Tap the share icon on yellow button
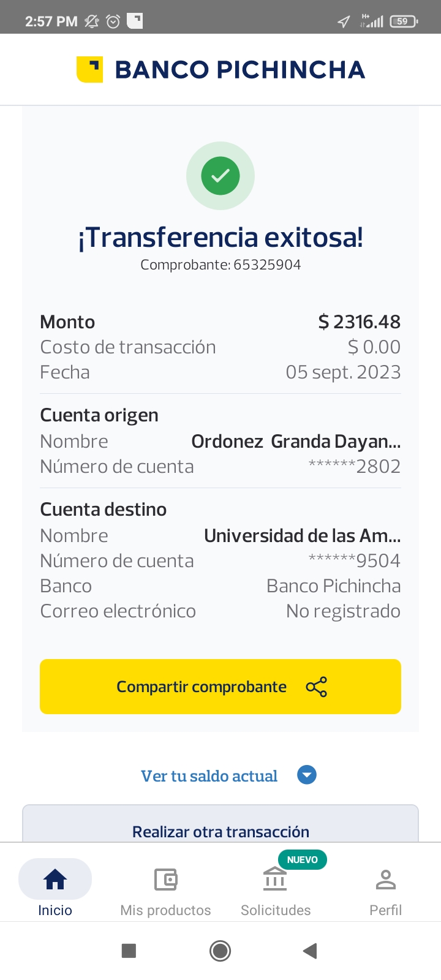The width and height of the screenshot is (441, 980). [x=316, y=687]
